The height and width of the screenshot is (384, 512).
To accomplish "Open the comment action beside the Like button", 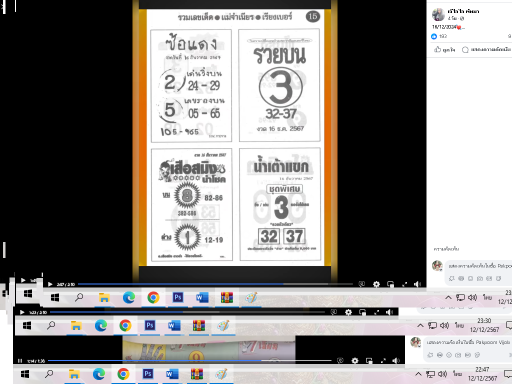I will click(487, 50).
